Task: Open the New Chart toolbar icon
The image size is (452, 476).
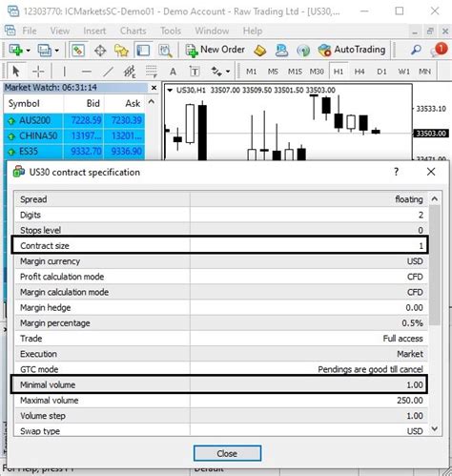Action: [x=15, y=51]
